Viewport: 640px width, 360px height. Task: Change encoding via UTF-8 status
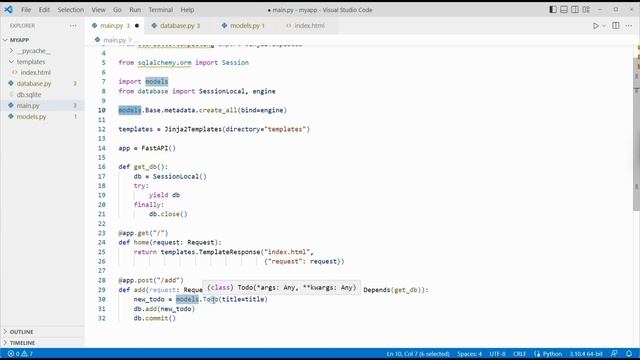click(x=497, y=354)
